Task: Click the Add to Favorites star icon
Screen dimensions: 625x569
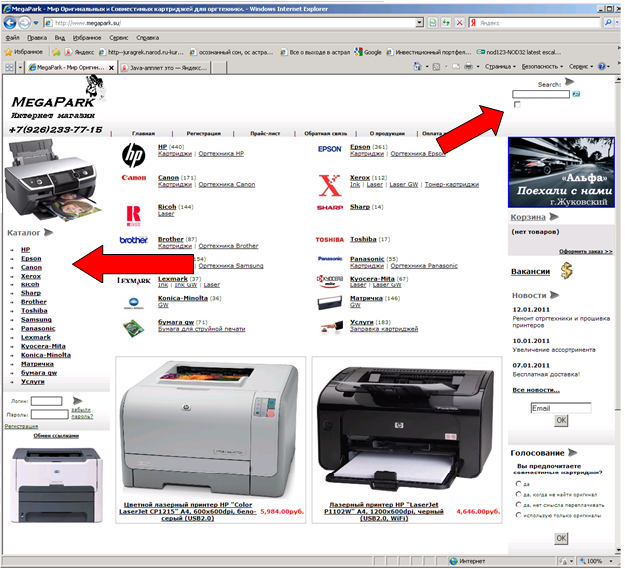Action: [x=56, y=52]
